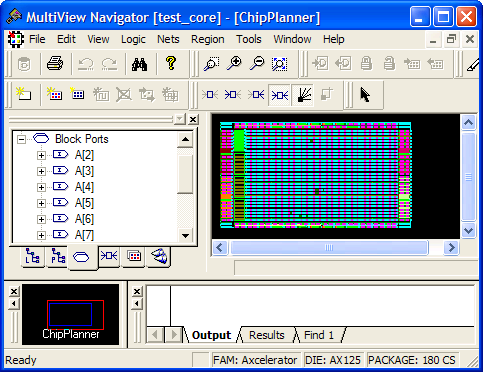This screenshot has height=372, width=483.
Task: Click the create region icon with red-blue grid
Action: (x=54, y=94)
